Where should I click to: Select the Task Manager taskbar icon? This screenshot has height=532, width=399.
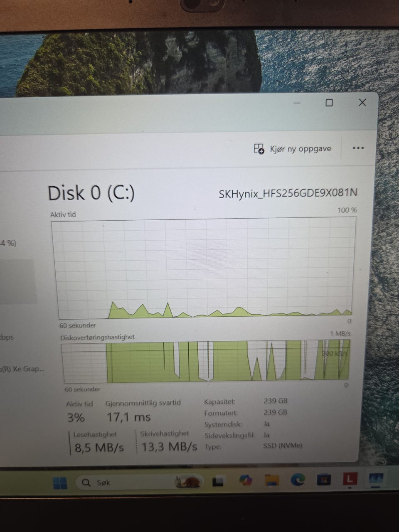point(375,479)
